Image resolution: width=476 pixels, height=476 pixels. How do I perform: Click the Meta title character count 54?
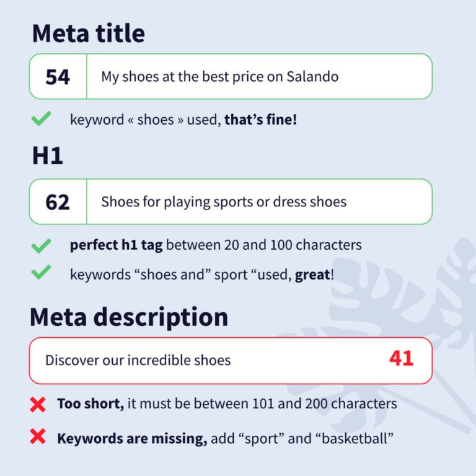(x=58, y=77)
